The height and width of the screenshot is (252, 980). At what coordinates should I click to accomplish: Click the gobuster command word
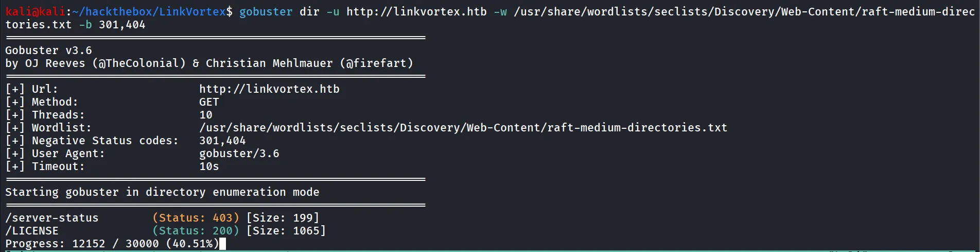[x=266, y=11]
